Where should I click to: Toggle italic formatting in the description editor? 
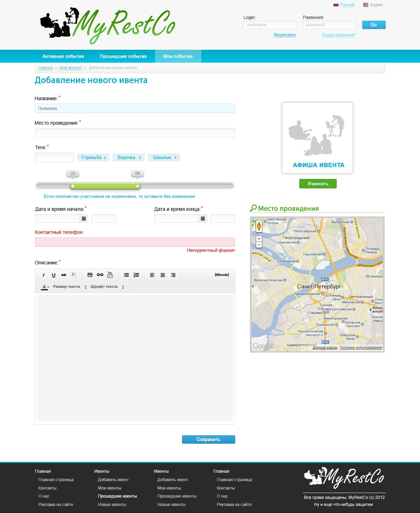tap(43, 275)
